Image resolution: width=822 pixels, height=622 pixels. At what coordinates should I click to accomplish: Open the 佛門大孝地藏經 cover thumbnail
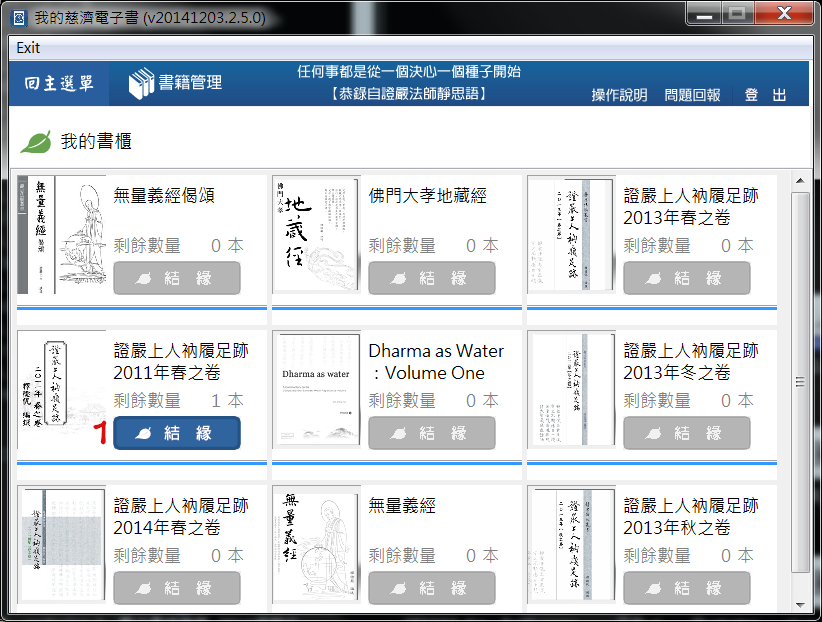click(316, 235)
